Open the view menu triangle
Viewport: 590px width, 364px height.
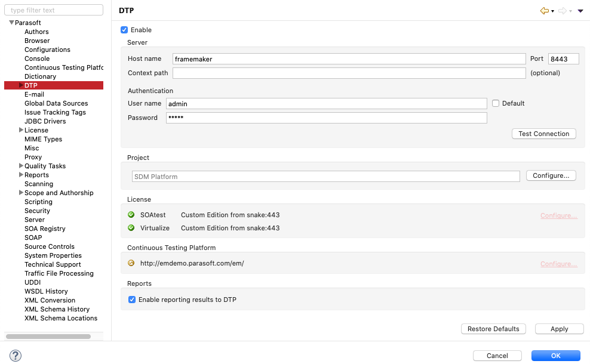point(580,11)
